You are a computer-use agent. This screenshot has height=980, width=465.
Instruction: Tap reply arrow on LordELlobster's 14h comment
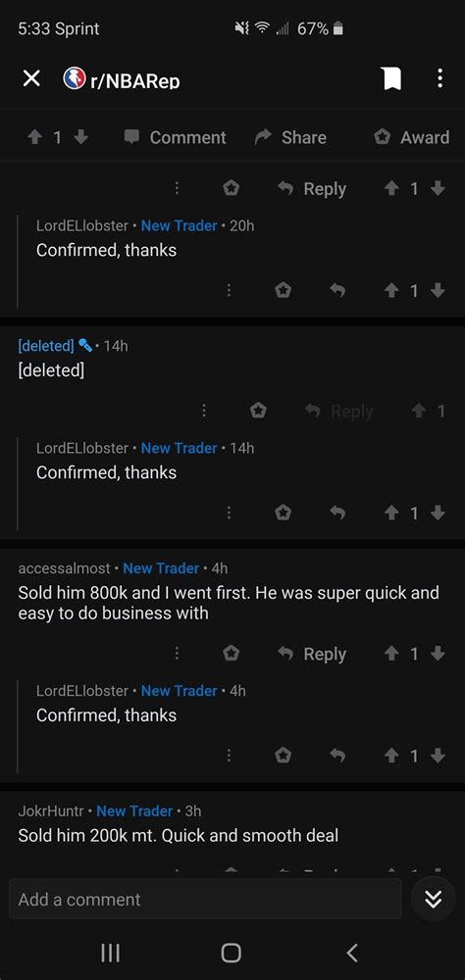tap(337, 513)
